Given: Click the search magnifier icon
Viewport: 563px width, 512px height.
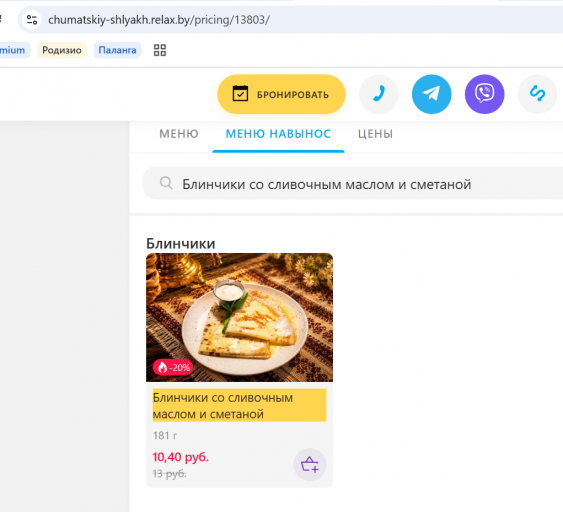Looking at the screenshot, I should 166,183.
